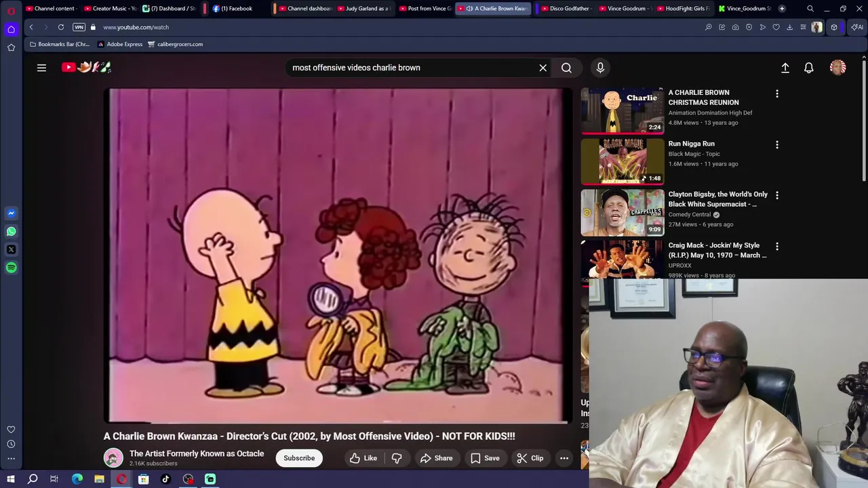Open Messenger in the Opera sidebar

[11, 213]
